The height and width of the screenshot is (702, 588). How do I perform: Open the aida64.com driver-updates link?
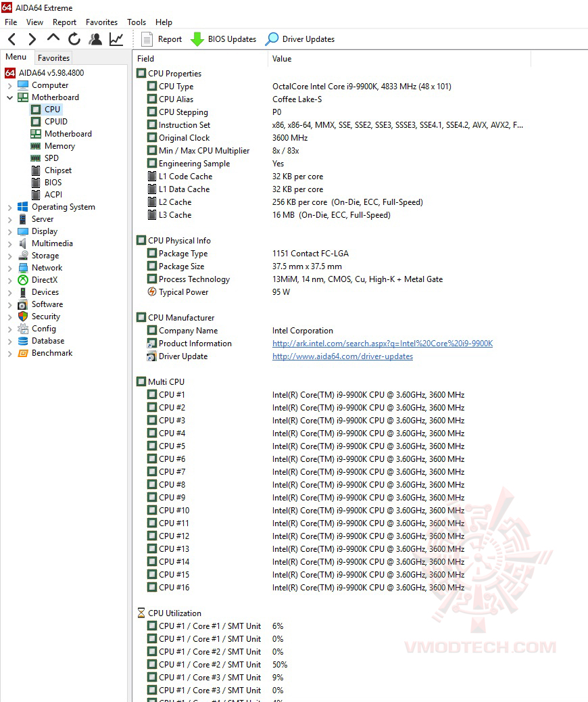(343, 356)
